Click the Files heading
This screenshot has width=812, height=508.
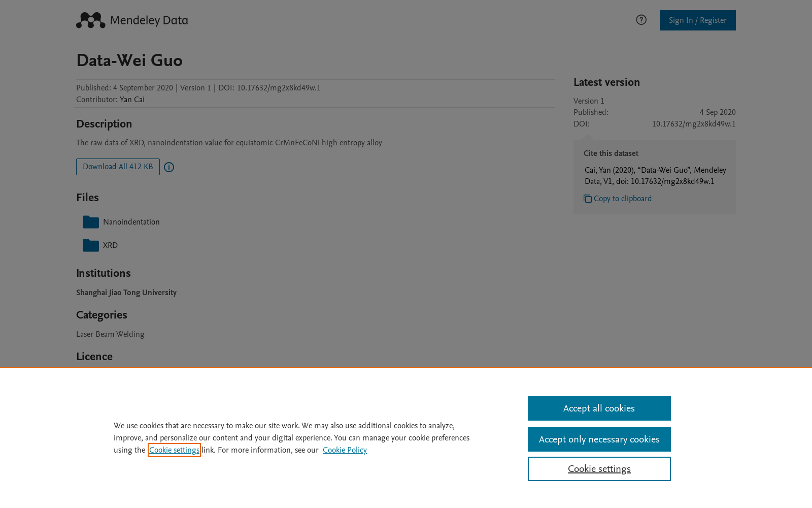[87, 198]
